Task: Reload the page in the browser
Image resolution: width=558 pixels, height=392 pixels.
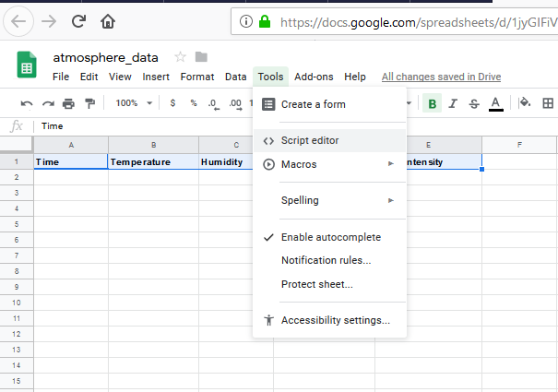Action: tap(77, 20)
